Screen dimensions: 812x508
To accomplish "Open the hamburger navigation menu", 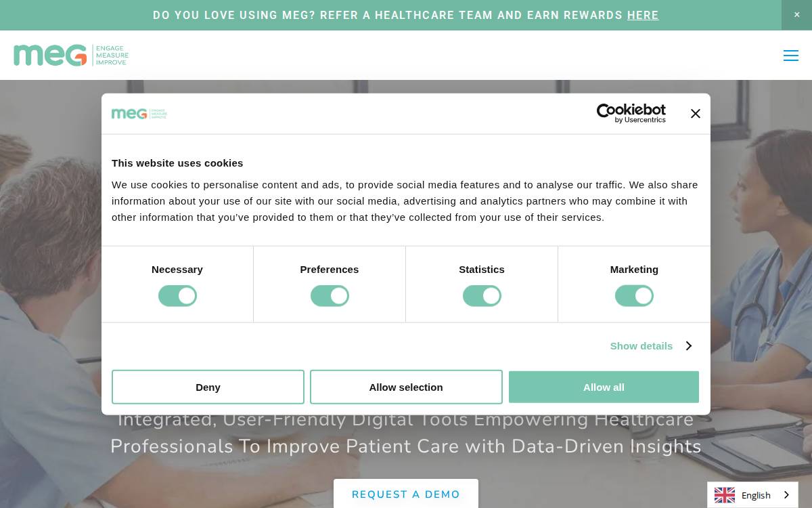I will click(x=790, y=56).
